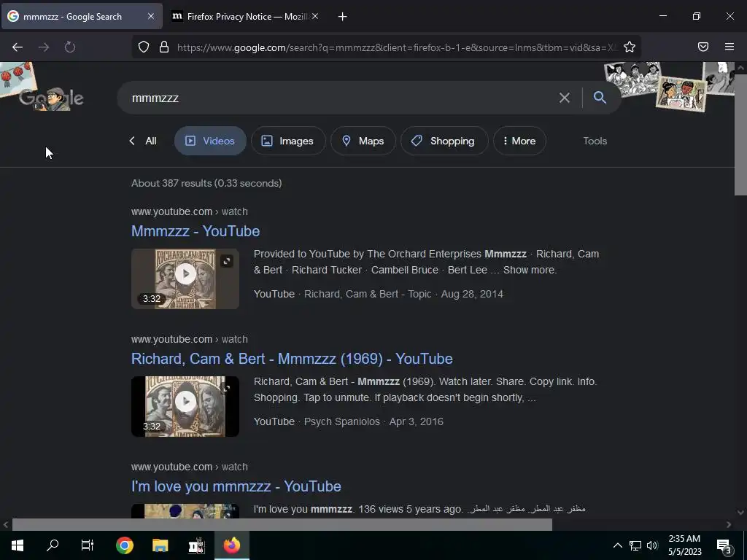Submit search with the magnifying glass icon
Viewport: 747px width, 560px height.
click(600, 98)
